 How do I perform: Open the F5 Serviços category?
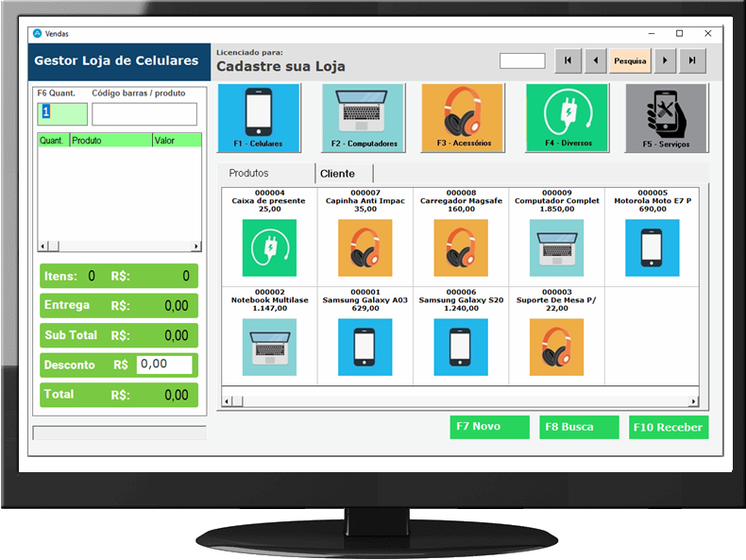666,118
